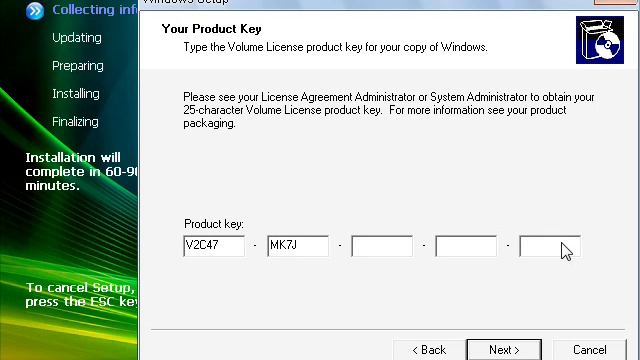Go back with the Back button
The image size is (640, 360).
coord(429,350)
